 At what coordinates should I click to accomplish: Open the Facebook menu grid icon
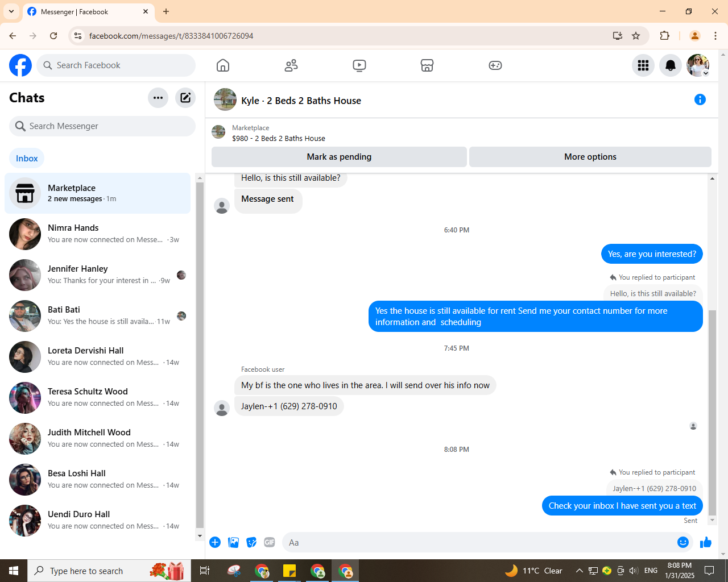point(643,65)
